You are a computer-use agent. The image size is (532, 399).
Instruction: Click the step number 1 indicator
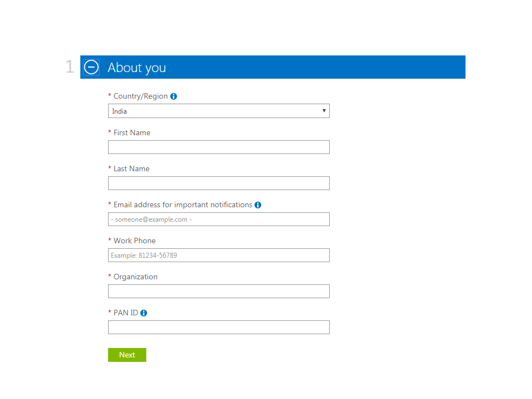(x=69, y=66)
